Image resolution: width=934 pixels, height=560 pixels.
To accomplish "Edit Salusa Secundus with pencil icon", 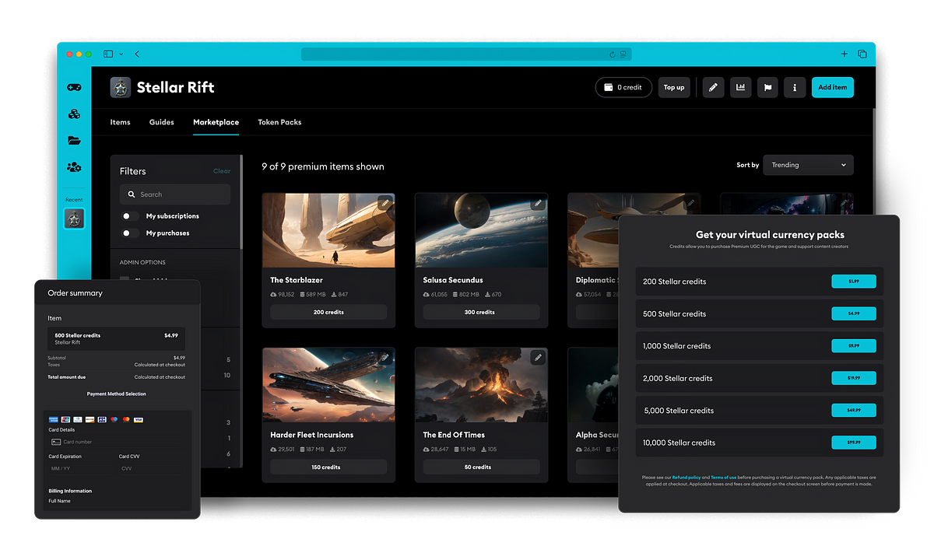I will click(537, 204).
